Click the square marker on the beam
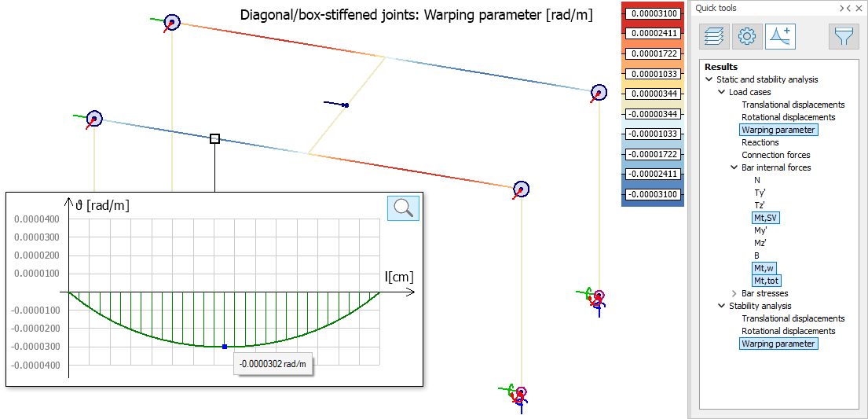This screenshot has width=868, height=419. [x=214, y=138]
